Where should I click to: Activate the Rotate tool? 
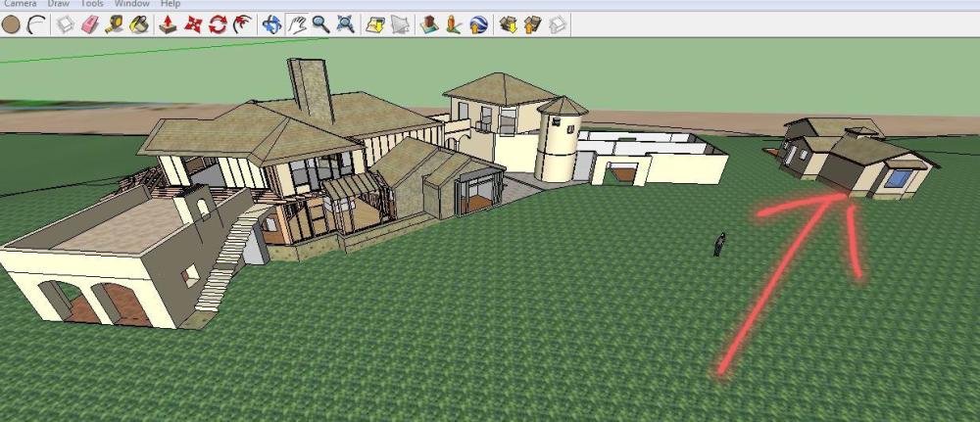coord(217,24)
